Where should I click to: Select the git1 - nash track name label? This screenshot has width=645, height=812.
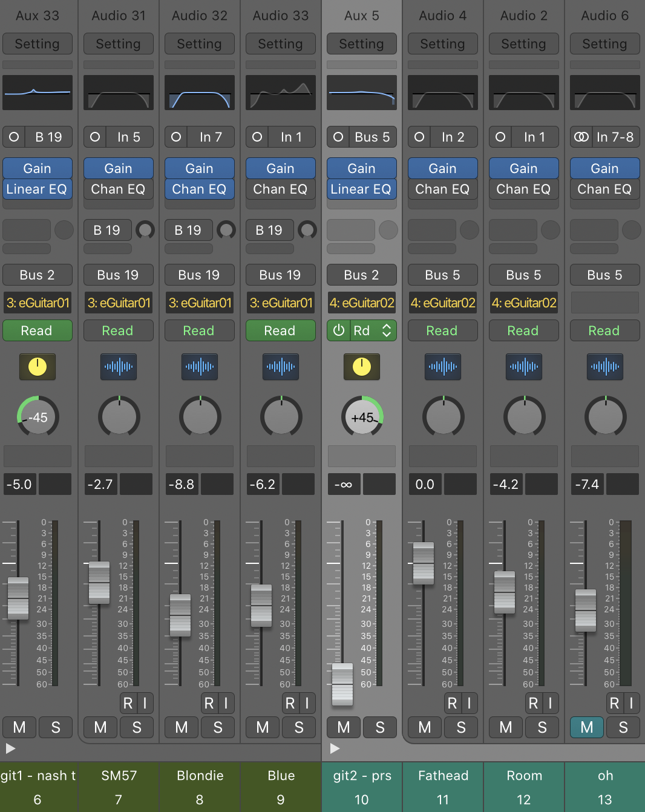38,776
